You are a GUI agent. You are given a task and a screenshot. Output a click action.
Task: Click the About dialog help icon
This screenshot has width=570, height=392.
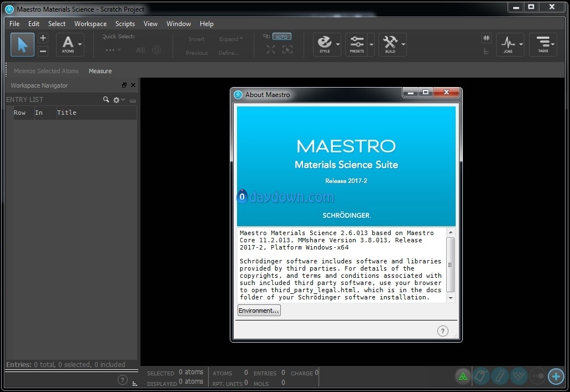click(x=442, y=331)
